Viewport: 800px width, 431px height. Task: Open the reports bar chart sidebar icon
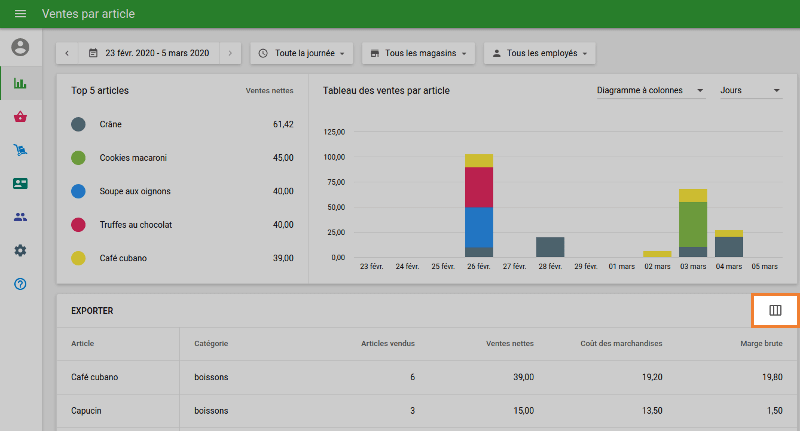(x=20, y=84)
